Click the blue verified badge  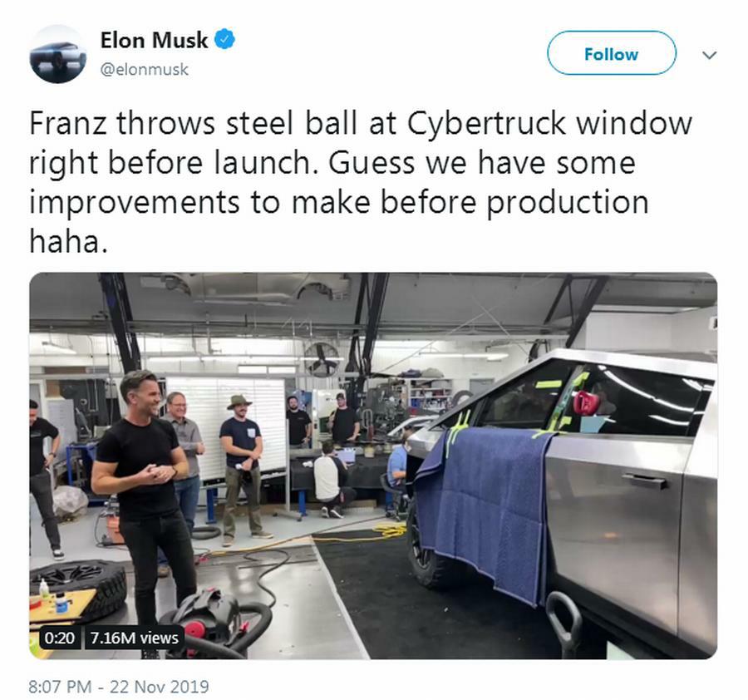click(x=224, y=40)
